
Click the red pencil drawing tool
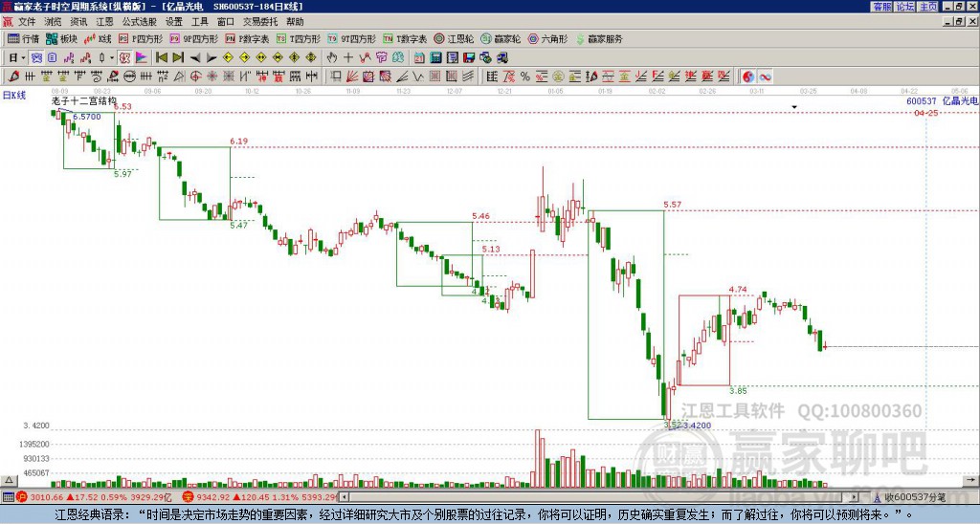tap(13, 76)
